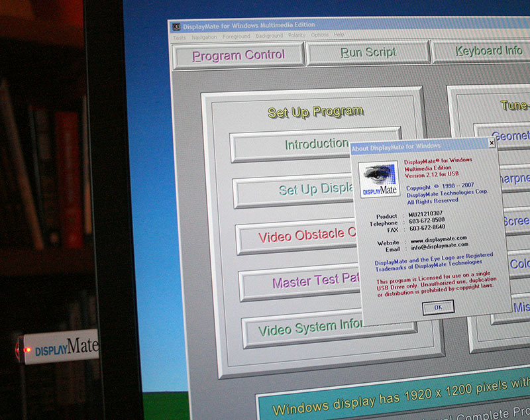Screen dimensions: 530x420
Task: Open the Polarity menu
Action: 296,35
